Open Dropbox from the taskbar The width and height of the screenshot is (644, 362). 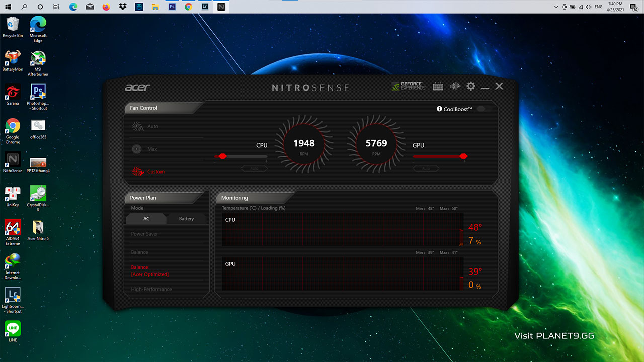pyautogui.click(x=122, y=7)
